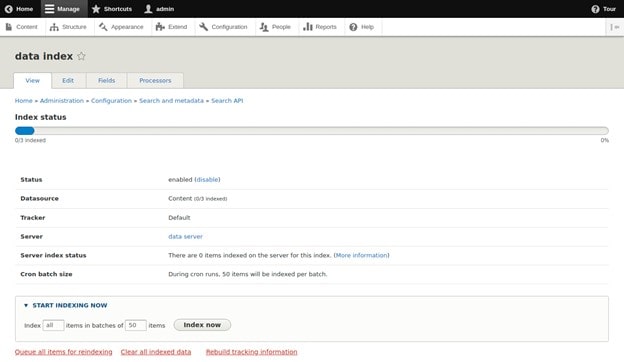Add data index to shortcuts star

click(x=81, y=56)
